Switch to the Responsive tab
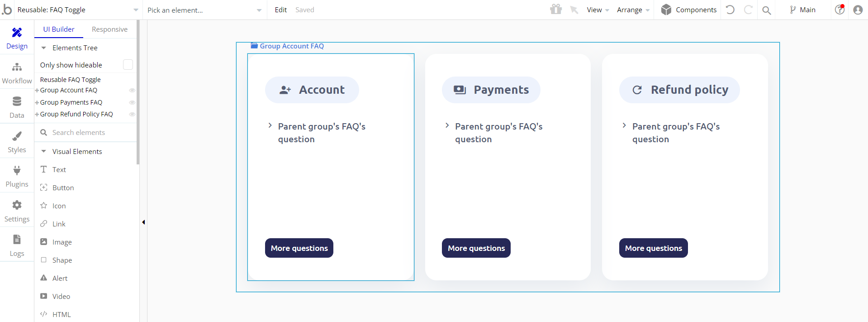868x322 pixels. coord(109,29)
